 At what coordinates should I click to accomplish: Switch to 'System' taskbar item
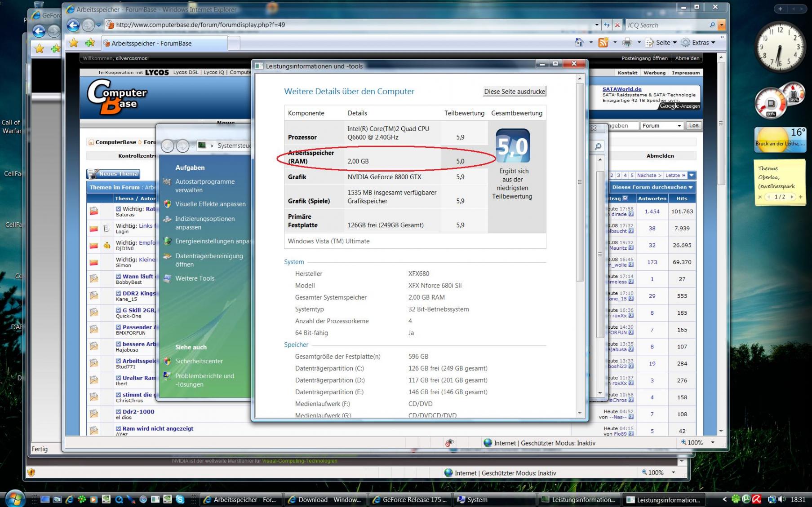(x=494, y=499)
